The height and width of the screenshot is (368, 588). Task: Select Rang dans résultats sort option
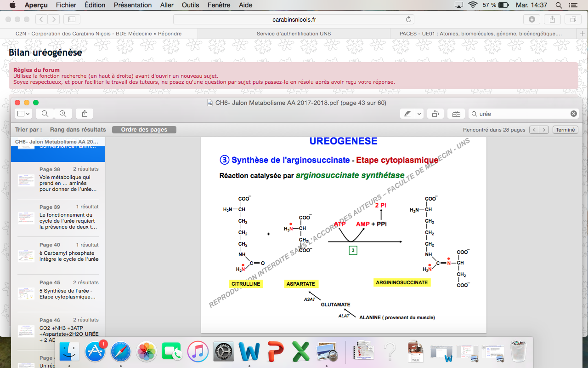coord(78,130)
